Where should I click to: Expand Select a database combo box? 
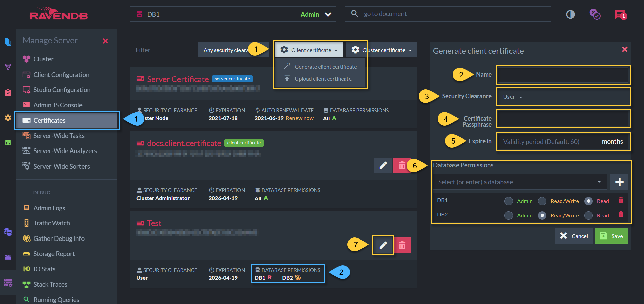coord(520,182)
